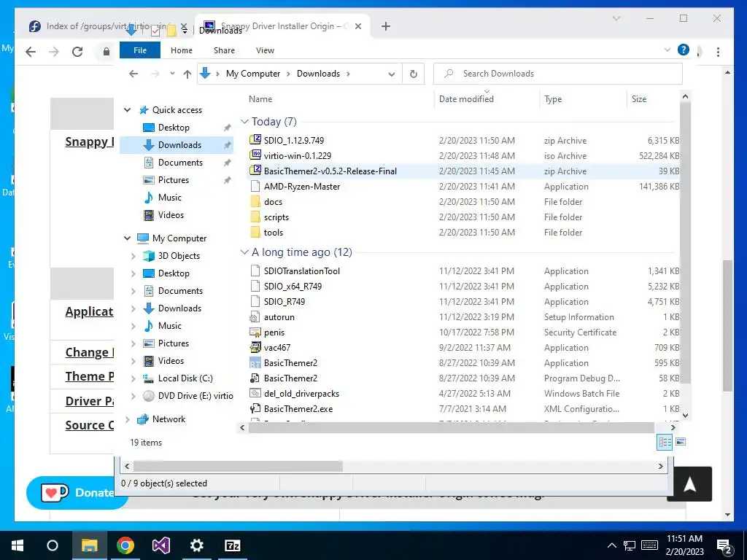This screenshot has height=560, width=747.
Task: Expand the Local Disk (C:) tree node
Action: [133, 378]
